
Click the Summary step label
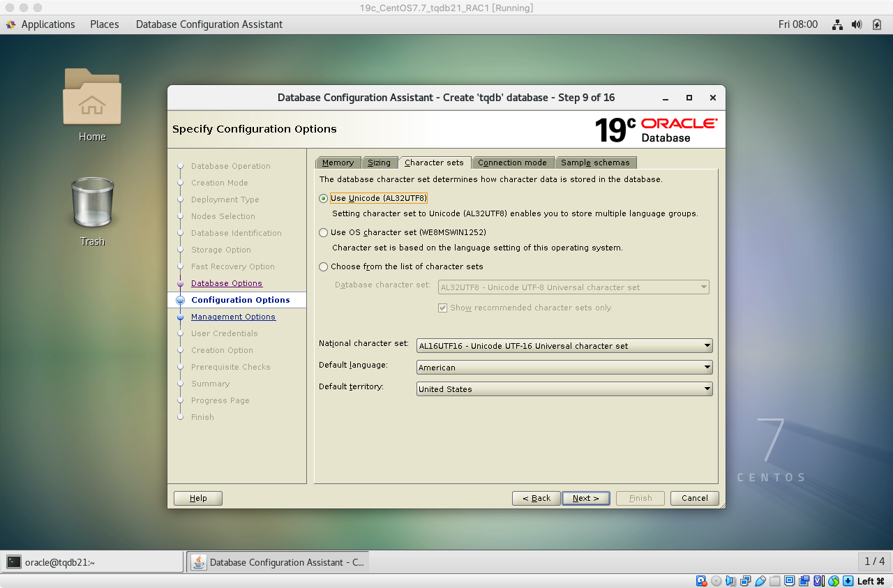pyautogui.click(x=211, y=384)
